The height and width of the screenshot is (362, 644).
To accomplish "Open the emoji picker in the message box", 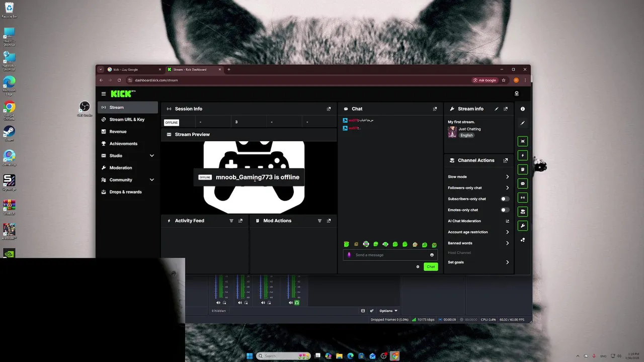I will [x=432, y=255].
